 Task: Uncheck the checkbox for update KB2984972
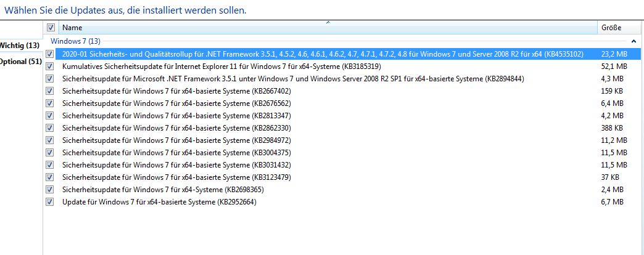point(50,140)
